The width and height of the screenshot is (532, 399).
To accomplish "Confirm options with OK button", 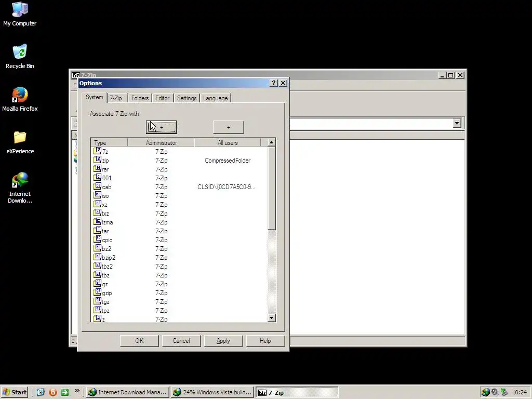I will click(x=139, y=341).
